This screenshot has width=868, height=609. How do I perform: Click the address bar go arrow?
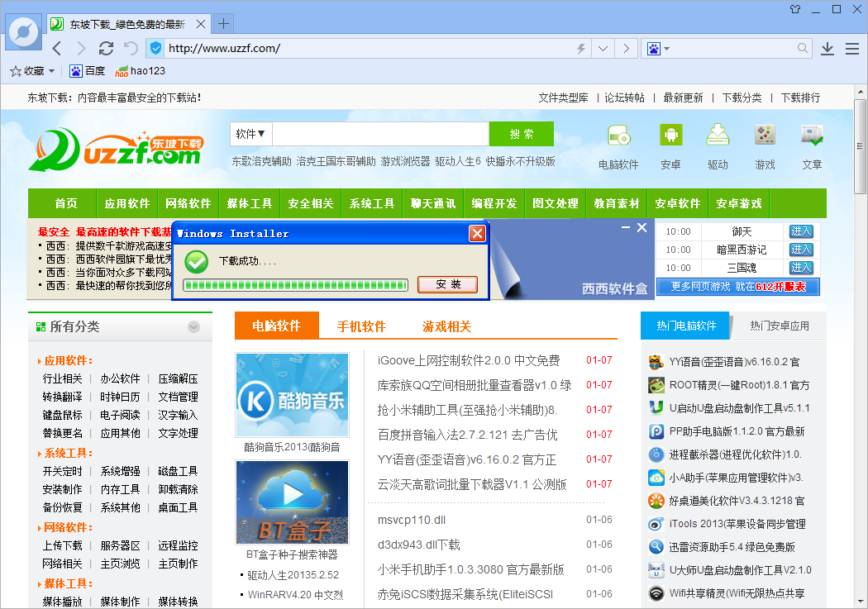point(626,49)
